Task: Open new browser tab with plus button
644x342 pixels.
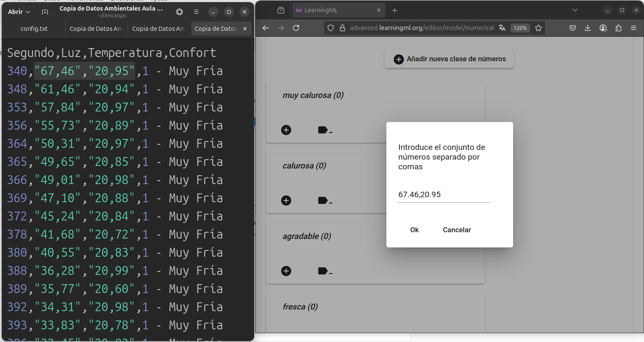Action: 395,10
